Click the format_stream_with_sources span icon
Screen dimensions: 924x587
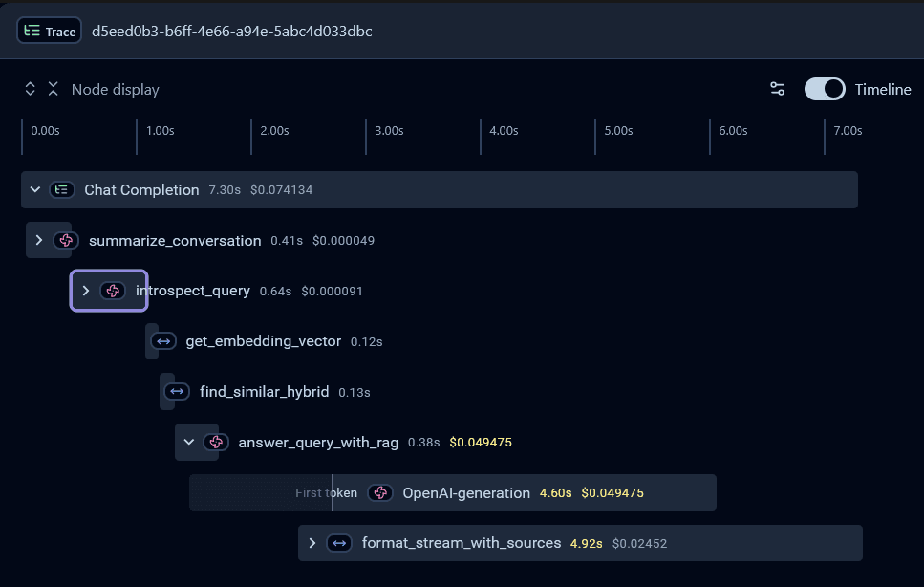(x=339, y=543)
